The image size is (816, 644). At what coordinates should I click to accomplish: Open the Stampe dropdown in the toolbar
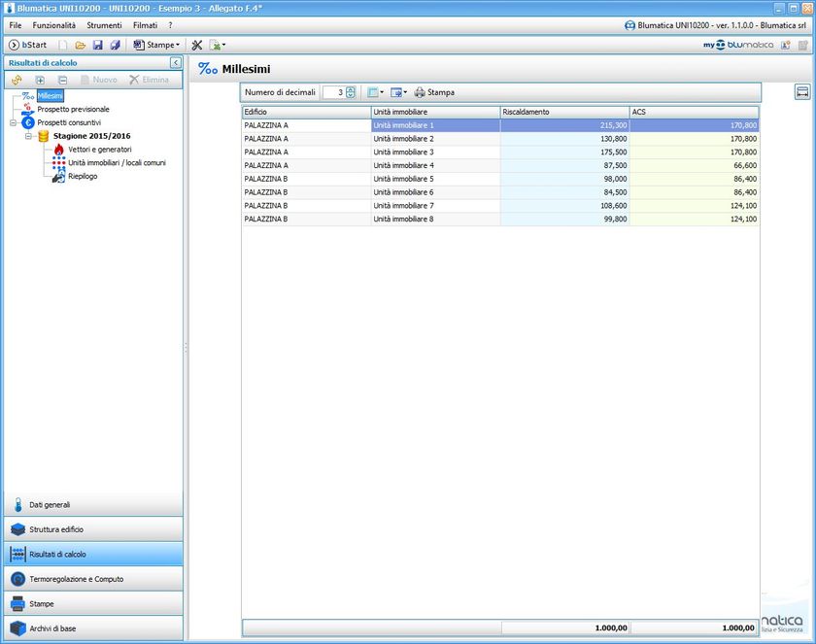(156, 45)
